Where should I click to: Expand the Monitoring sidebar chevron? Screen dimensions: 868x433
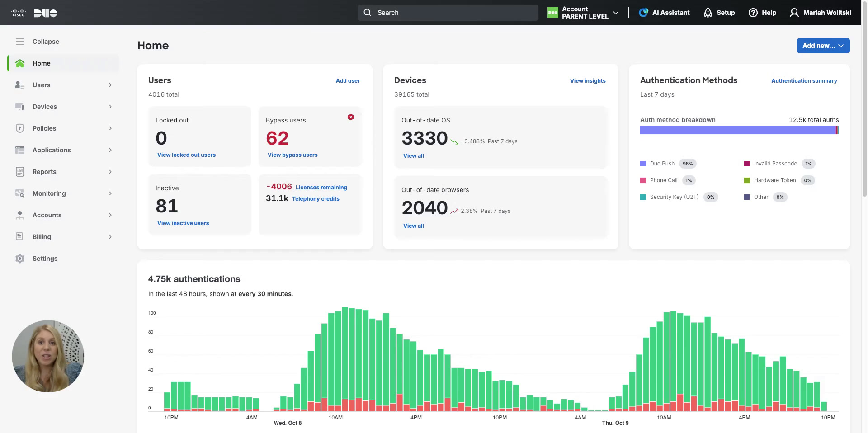coord(110,193)
